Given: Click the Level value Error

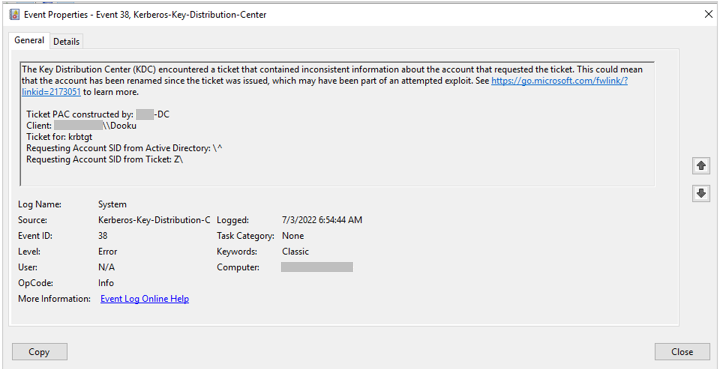Looking at the screenshot, I should click(x=107, y=252).
